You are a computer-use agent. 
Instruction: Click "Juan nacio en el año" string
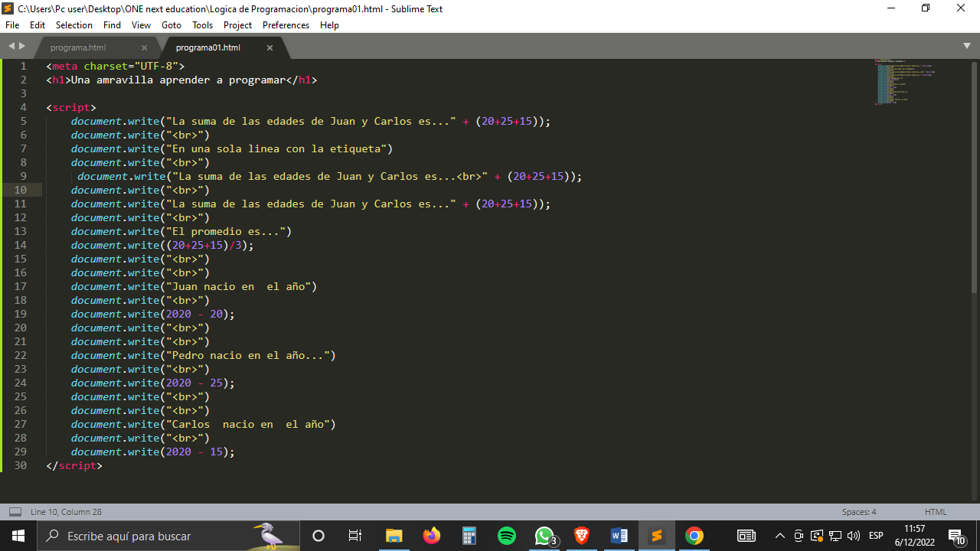pos(238,286)
